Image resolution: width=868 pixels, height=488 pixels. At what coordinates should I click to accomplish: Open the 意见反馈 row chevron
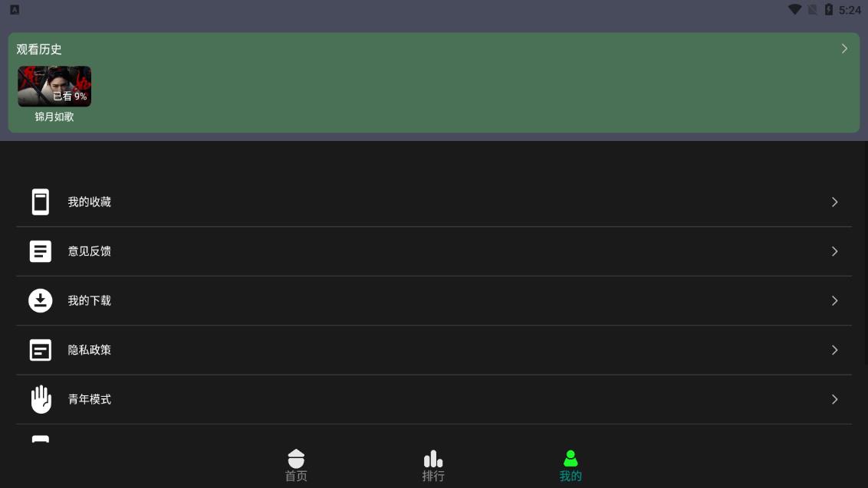point(835,251)
